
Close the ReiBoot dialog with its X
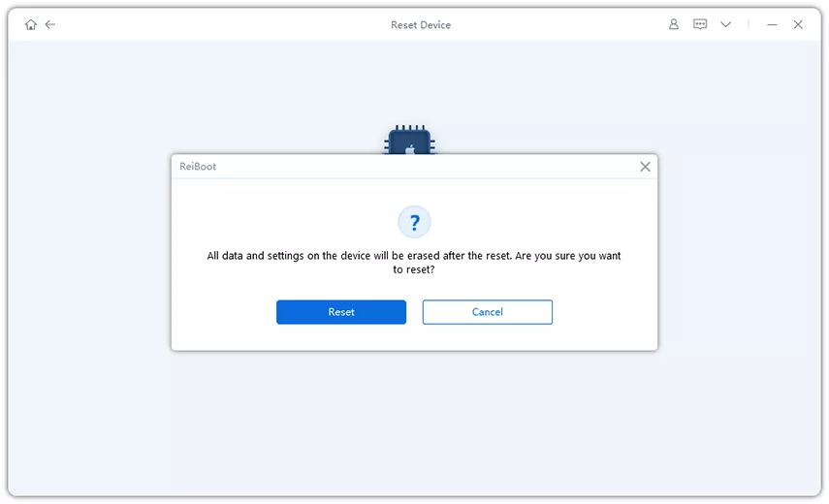pos(645,167)
